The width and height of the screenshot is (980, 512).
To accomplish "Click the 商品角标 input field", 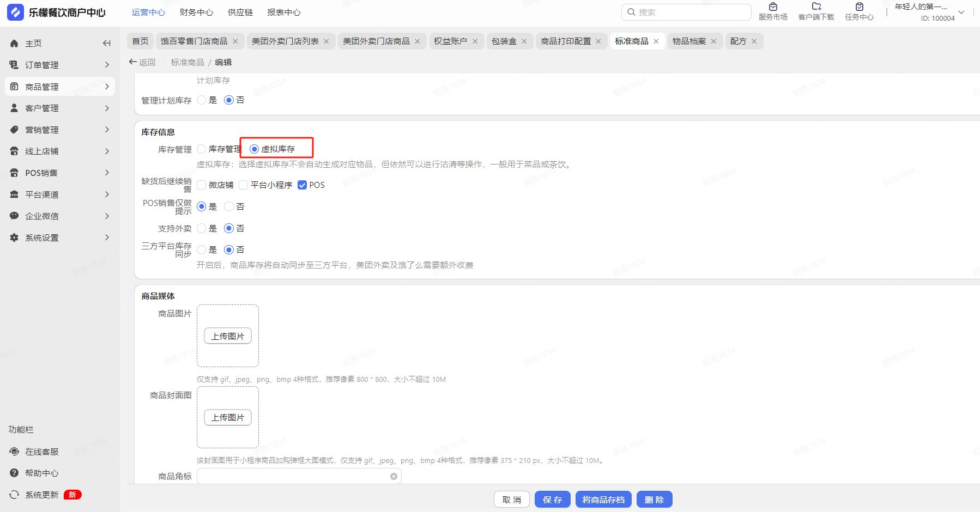I will (x=299, y=477).
